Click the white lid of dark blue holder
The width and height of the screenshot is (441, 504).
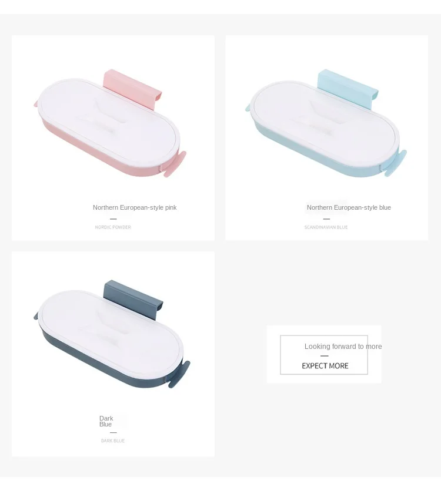point(111,331)
